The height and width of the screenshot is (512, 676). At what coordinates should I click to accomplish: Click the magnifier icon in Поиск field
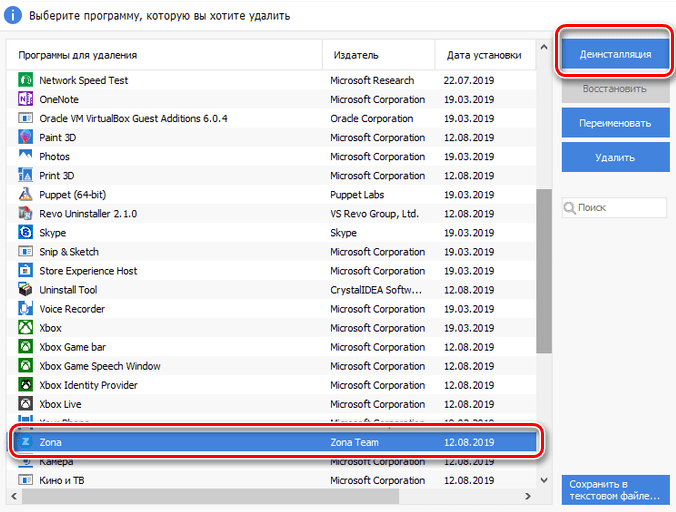click(569, 208)
